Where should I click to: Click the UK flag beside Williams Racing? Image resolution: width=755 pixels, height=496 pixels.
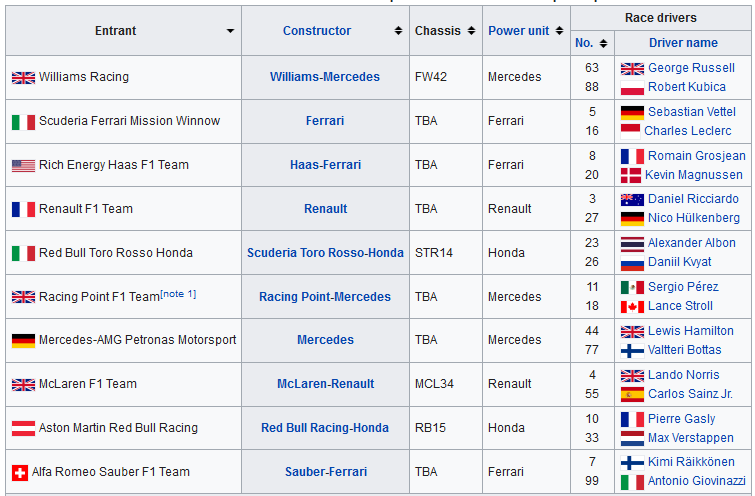point(24,78)
